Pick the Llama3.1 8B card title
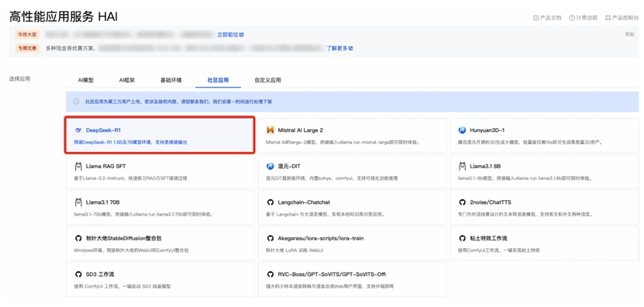The image size is (644, 307). 485,167
